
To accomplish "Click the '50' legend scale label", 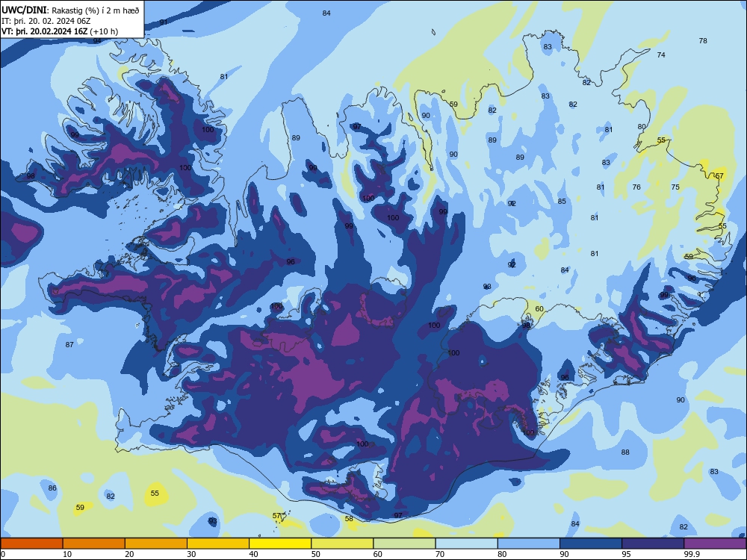I will click(x=315, y=554).
